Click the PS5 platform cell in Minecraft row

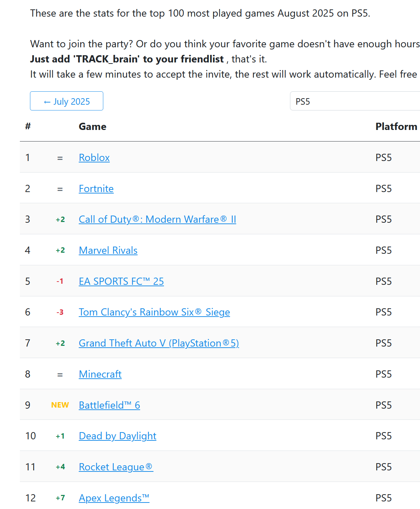click(384, 374)
